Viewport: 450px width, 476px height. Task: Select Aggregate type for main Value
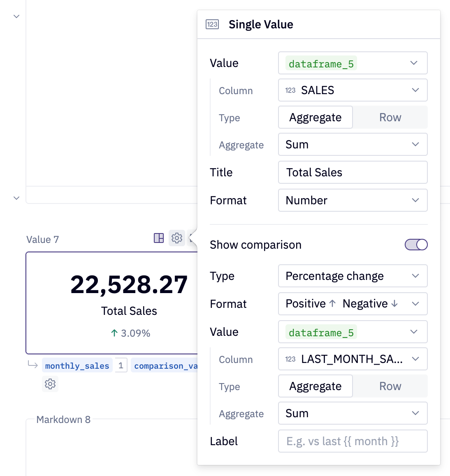coord(315,118)
